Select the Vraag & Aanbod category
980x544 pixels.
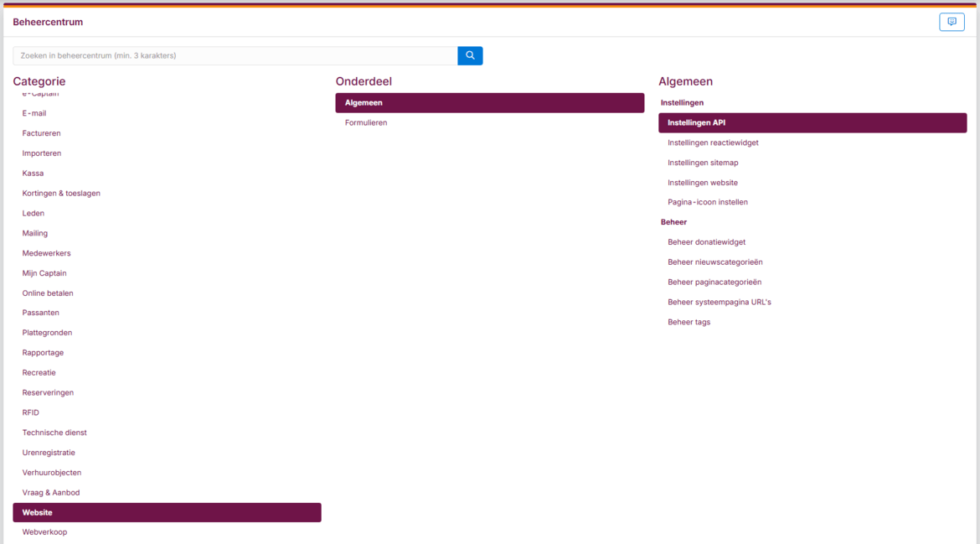pos(51,493)
